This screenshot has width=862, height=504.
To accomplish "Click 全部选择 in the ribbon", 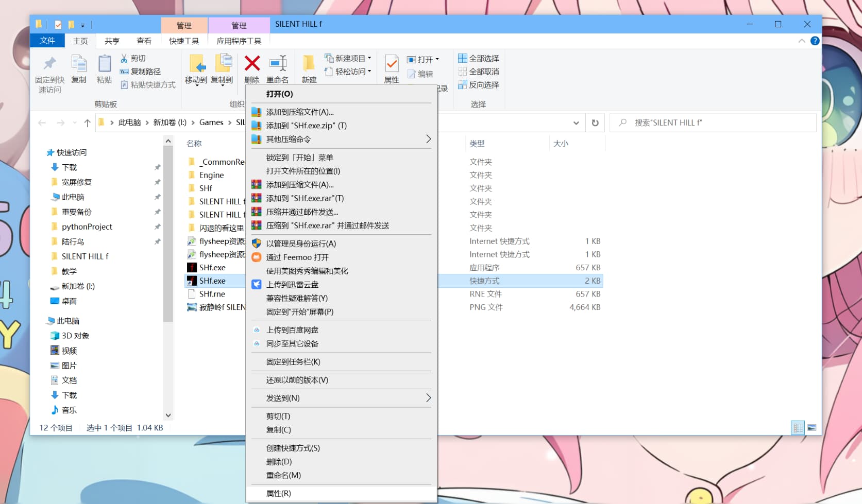I will (x=479, y=58).
